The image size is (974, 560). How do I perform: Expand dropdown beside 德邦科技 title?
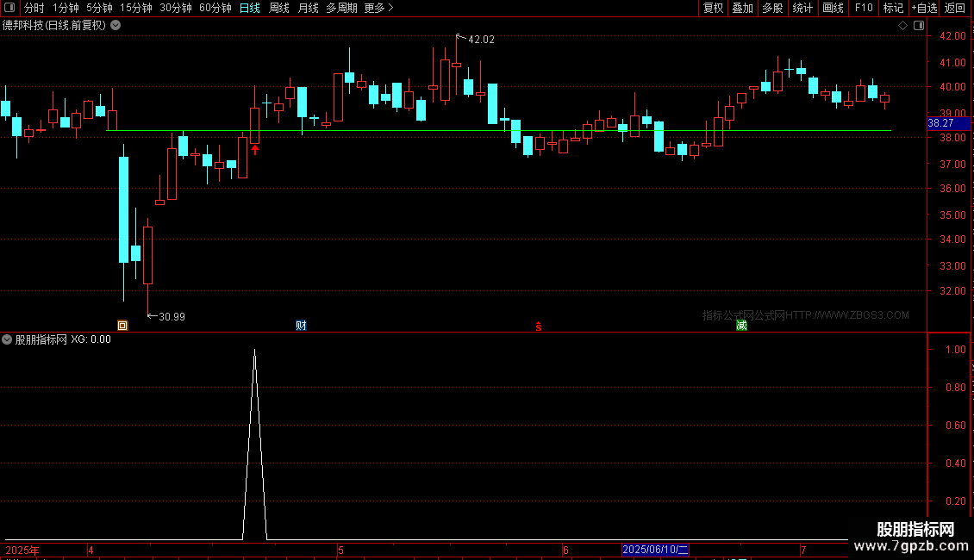click(116, 26)
